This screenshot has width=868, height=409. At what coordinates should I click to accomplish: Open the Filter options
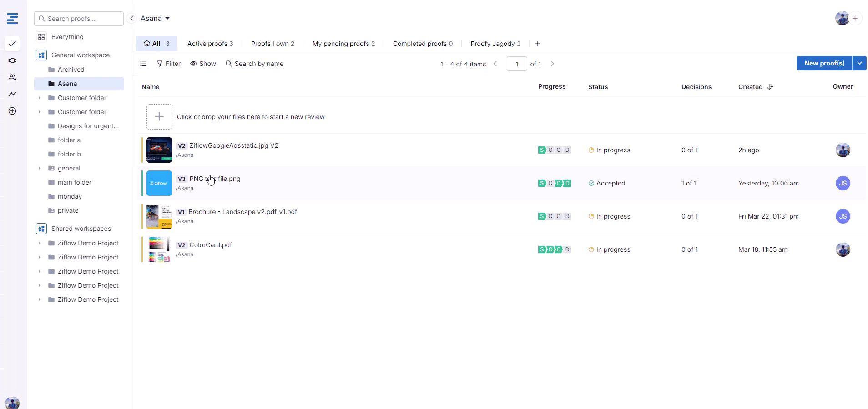point(168,64)
